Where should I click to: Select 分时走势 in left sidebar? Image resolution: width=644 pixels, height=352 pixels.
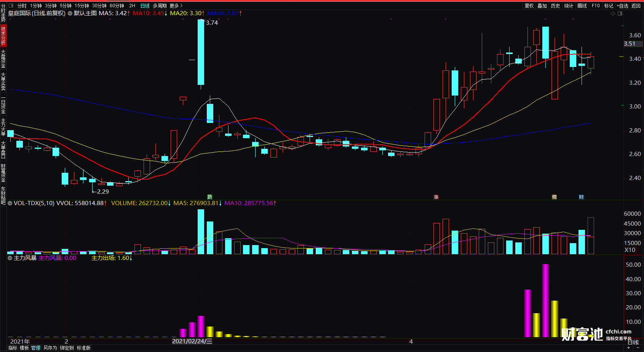click(3, 13)
